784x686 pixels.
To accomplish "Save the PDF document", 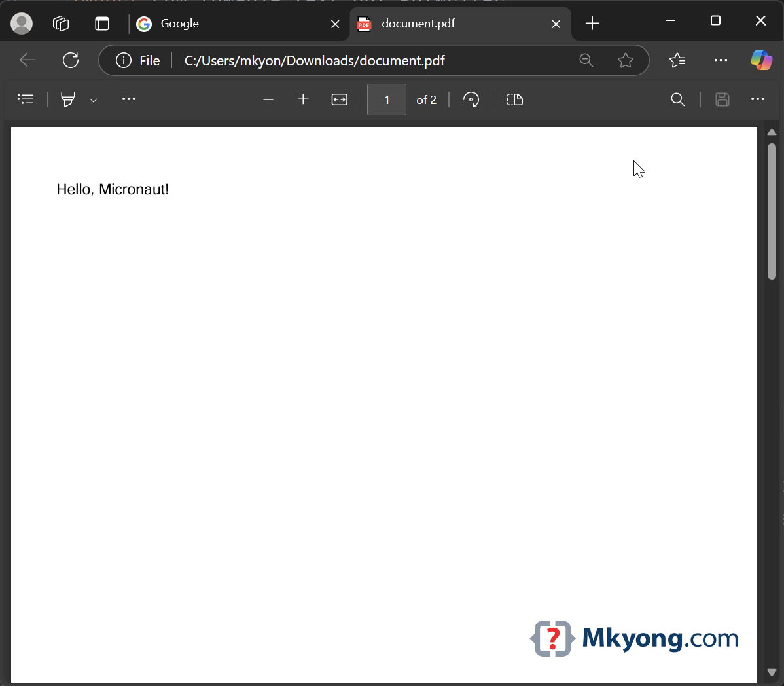I will click(722, 99).
